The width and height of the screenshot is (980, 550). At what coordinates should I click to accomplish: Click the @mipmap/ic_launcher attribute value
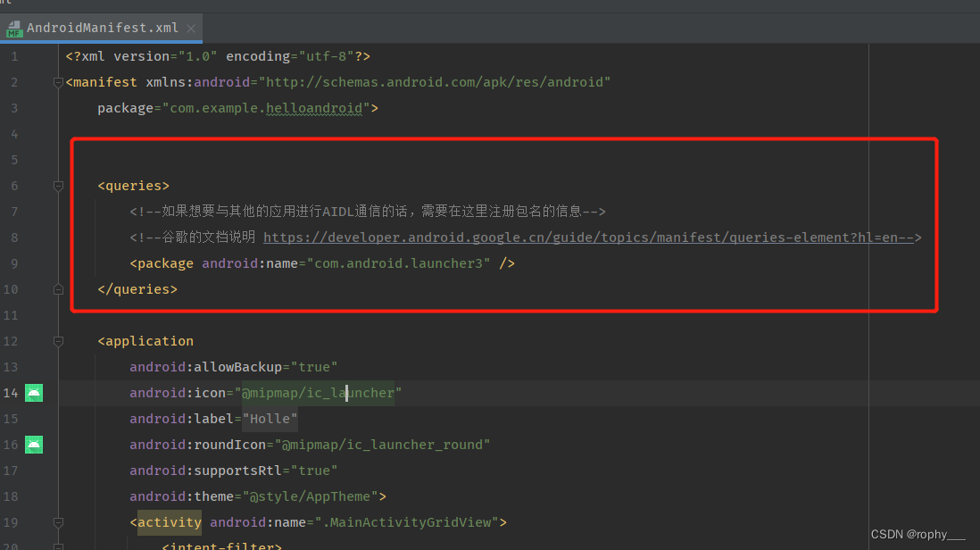317,392
